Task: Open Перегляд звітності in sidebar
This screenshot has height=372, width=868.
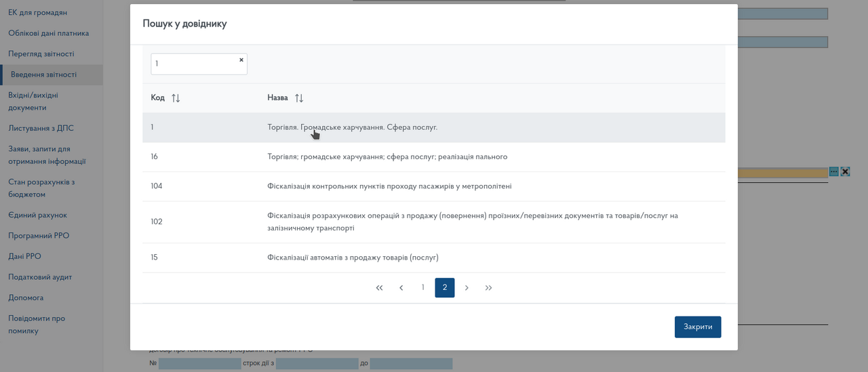Action: (x=41, y=54)
